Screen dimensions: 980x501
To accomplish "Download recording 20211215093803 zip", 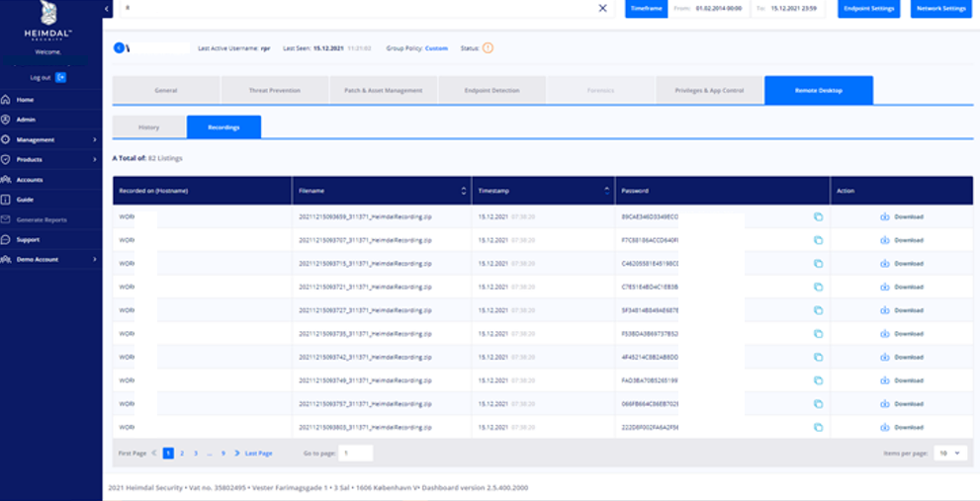I will coord(901,427).
